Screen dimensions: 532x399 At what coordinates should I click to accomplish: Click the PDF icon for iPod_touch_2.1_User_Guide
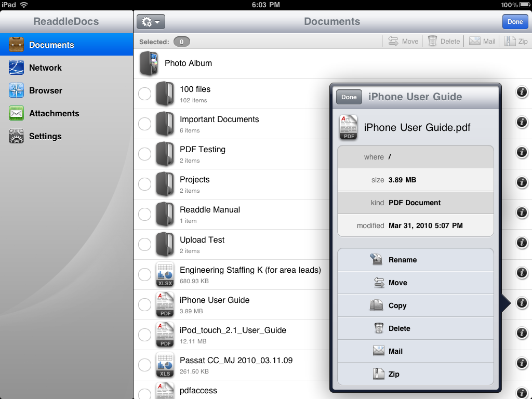click(x=165, y=335)
